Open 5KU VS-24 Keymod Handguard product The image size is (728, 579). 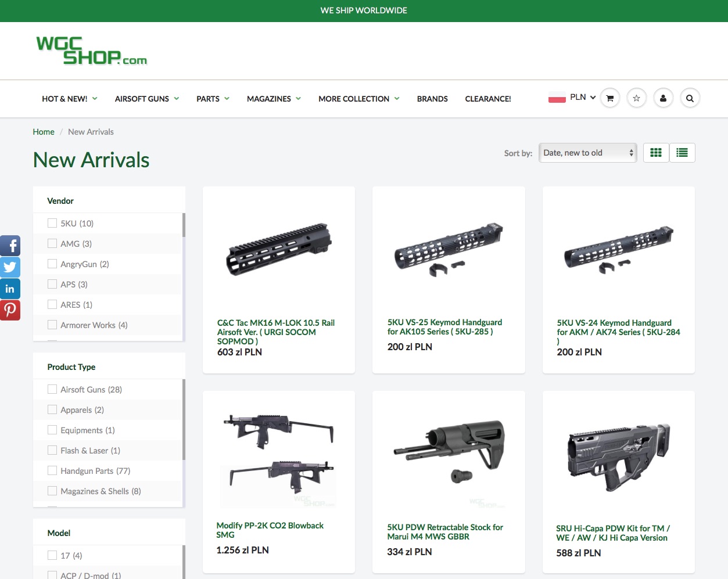[618, 332]
